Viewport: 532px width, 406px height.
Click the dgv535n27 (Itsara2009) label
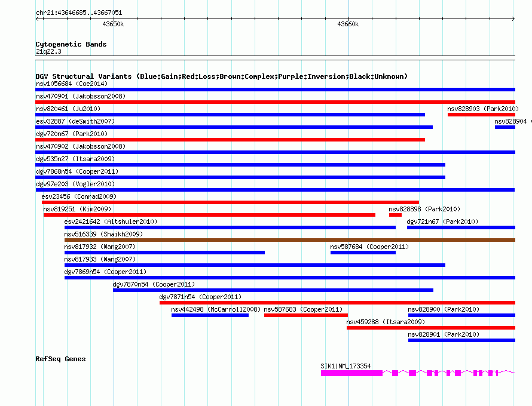click(x=75, y=159)
